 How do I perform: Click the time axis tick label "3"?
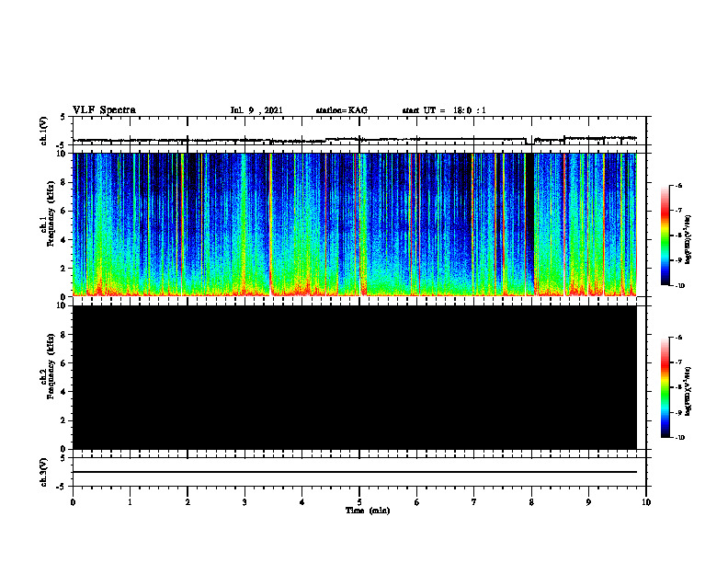[245, 502]
